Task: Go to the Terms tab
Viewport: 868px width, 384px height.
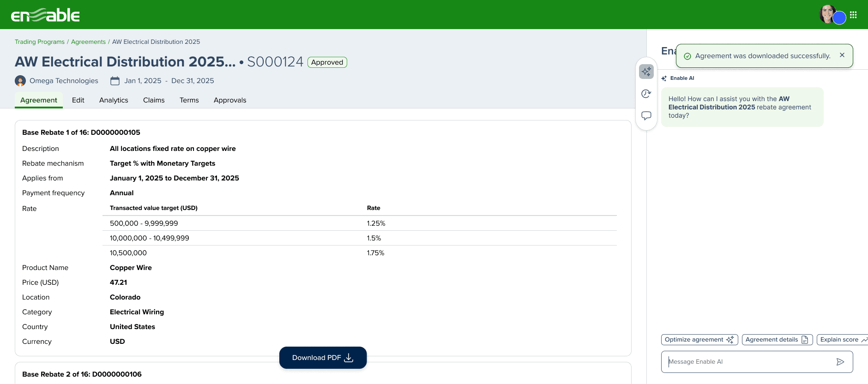Action: tap(189, 100)
